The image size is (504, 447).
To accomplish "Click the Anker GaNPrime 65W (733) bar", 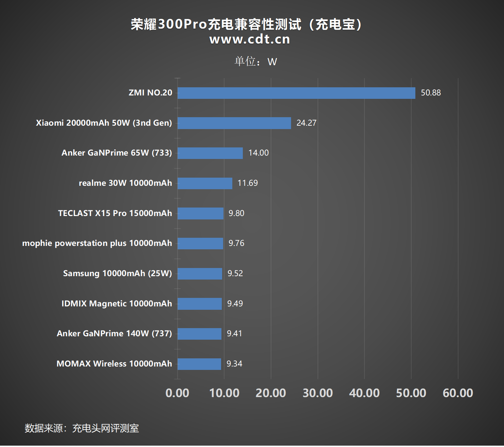I will click(x=210, y=153).
